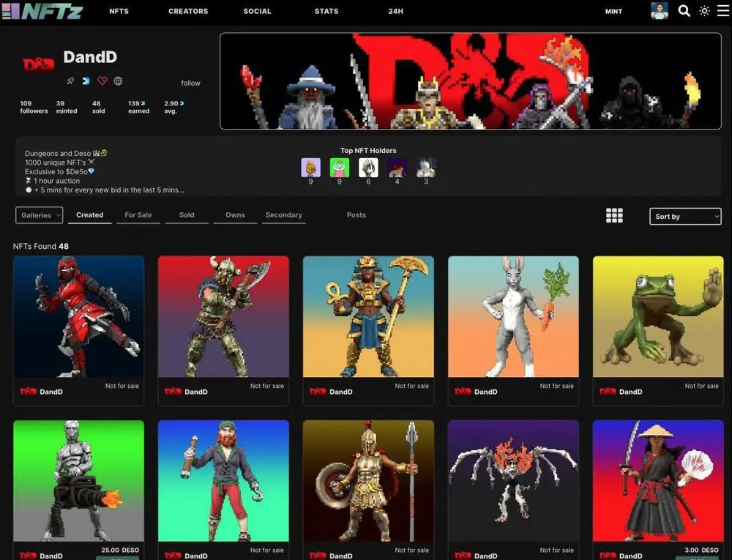Toggle the grid view layout icon

click(x=614, y=215)
